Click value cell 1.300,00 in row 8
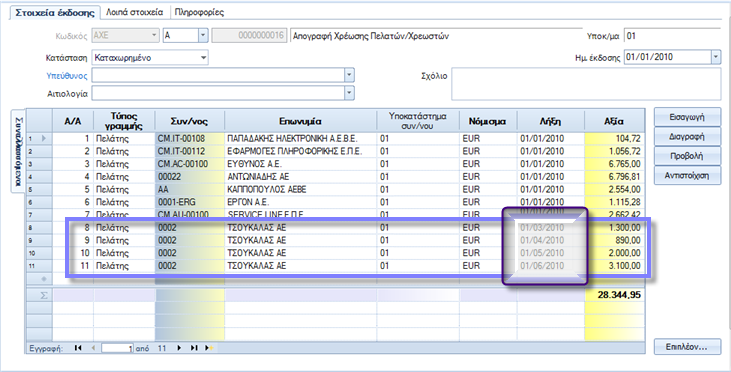The height and width of the screenshot is (372, 731). tap(614, 227)
